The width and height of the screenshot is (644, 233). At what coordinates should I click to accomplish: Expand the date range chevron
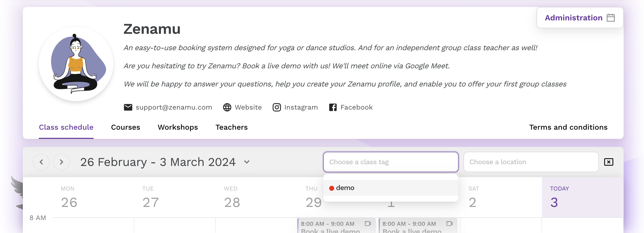[247, 162]
